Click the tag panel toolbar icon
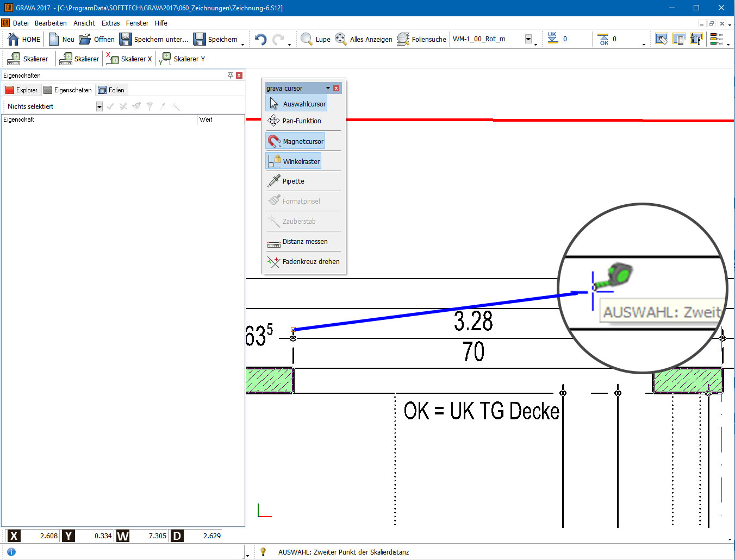The width and height of the screenshot is (735, 560). pyautogui.click(x=661, y=39)
